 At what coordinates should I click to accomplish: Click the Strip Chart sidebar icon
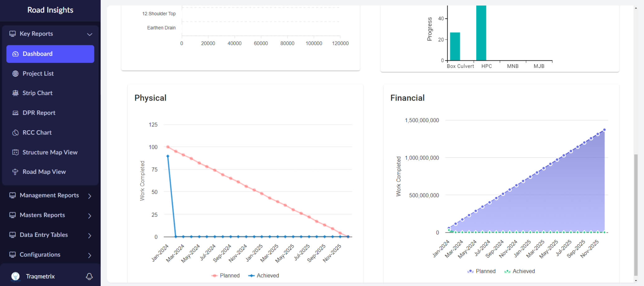[15, 93]
